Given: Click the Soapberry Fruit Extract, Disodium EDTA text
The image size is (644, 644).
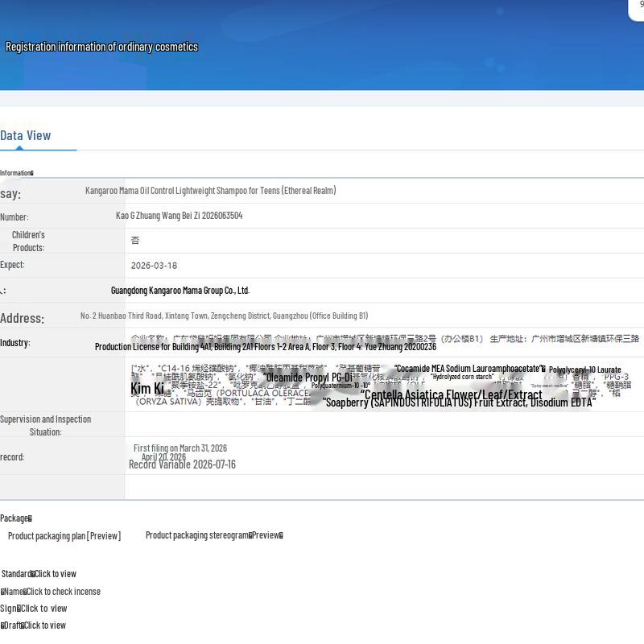Looking at the screenshot, I should pos(459,402).
